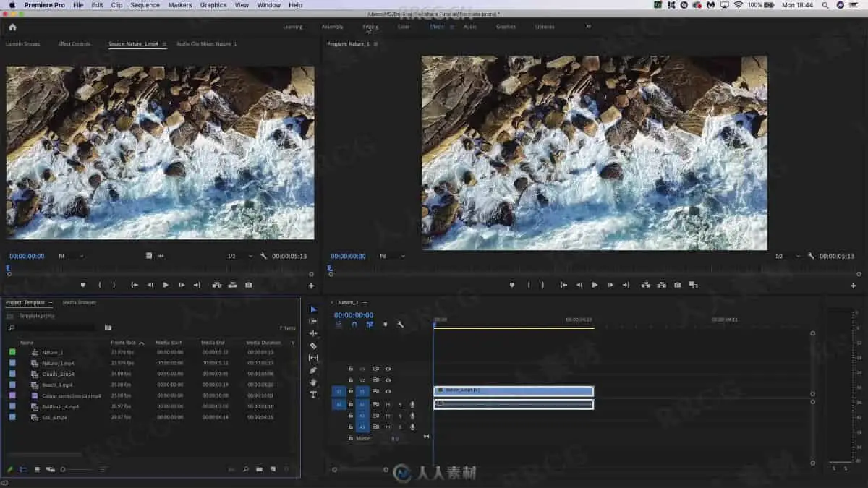The height and width of the screenshot is (488, 868).
Task: Toggle the lock on track V3
Action: point(351,369)
